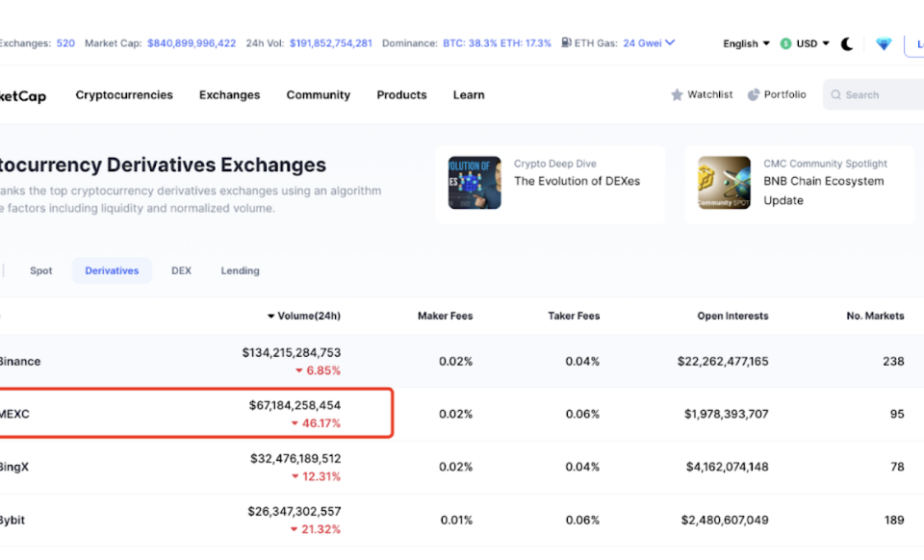
Task: Sort by Open Interests column
Action: (732, 316)
